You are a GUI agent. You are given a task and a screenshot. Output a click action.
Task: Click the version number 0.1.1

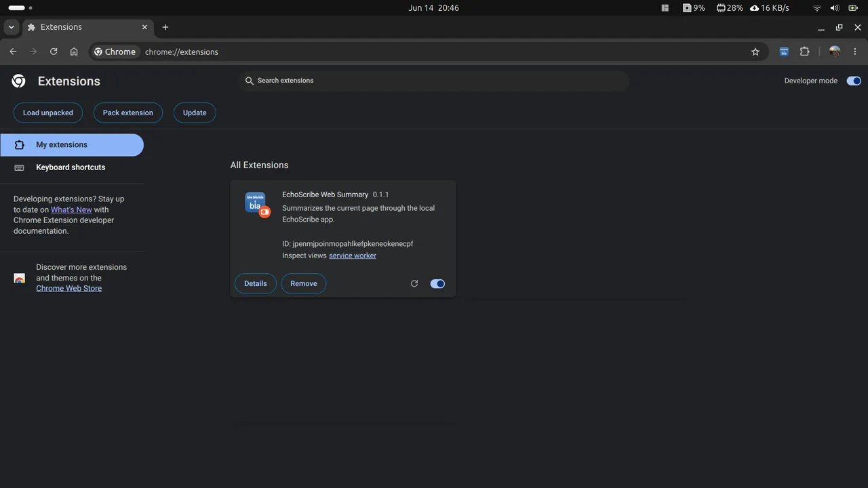pos(380,195)
